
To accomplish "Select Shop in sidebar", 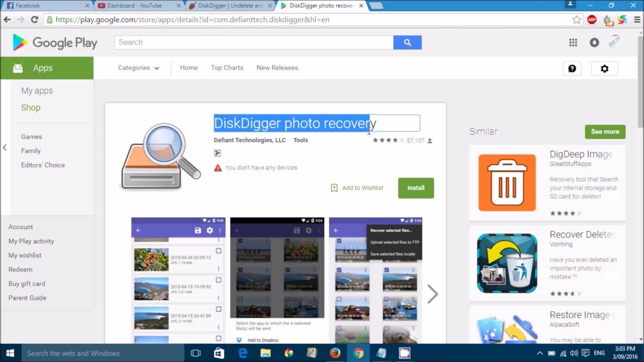I will [x=31, y=108].
